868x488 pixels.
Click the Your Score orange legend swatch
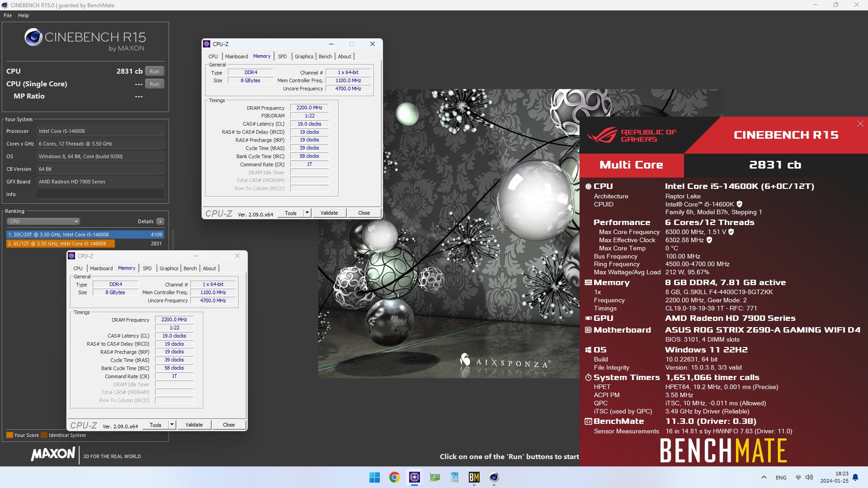[x=9, y=435]
